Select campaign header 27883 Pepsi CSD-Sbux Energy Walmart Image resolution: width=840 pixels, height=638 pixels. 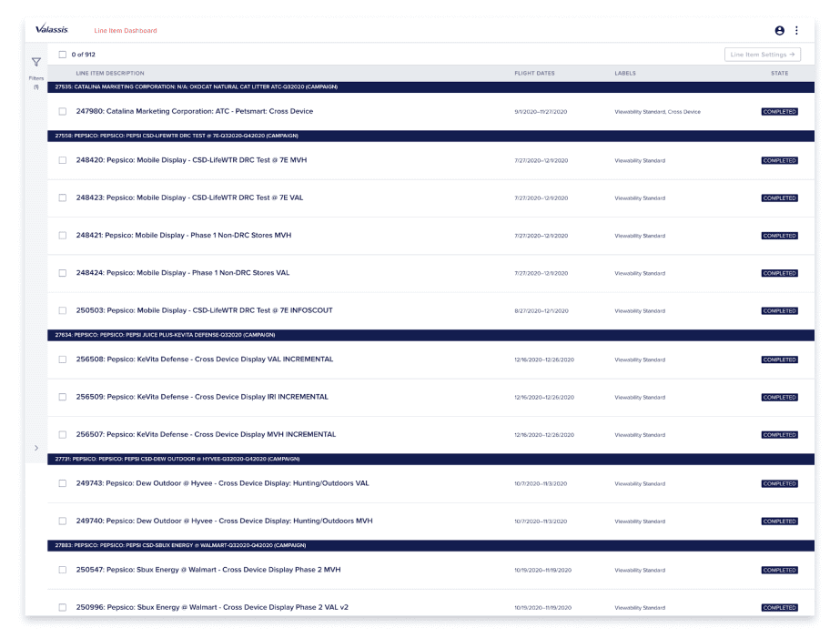(430, 545)
